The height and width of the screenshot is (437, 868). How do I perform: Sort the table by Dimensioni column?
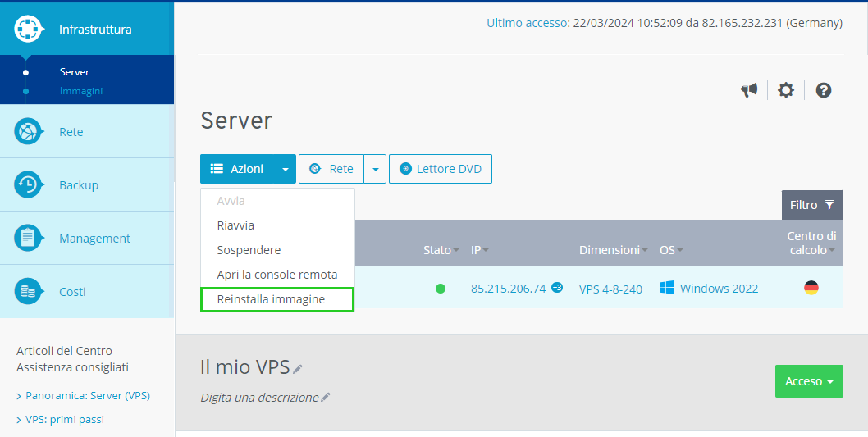614,250
